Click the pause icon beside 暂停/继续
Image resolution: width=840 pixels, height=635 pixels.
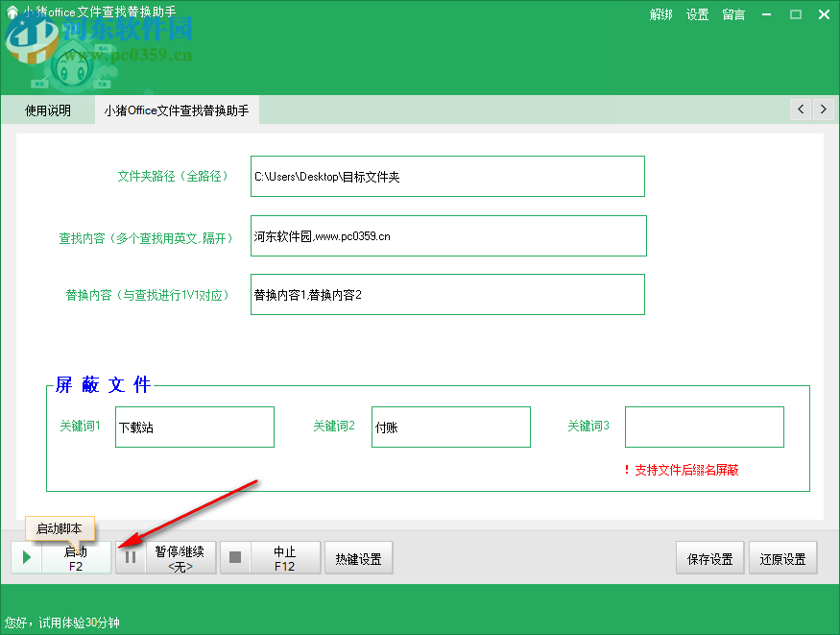pyautogui.click(x=130, y=557)
